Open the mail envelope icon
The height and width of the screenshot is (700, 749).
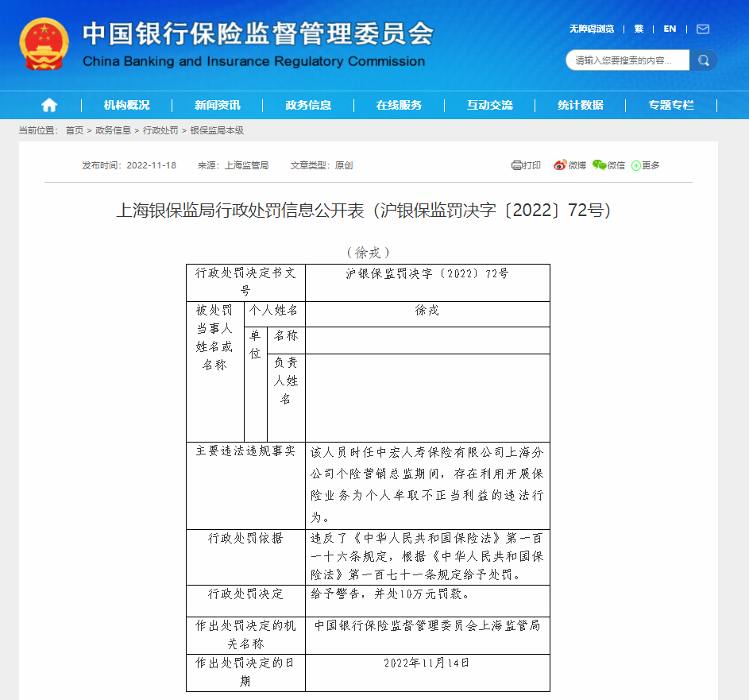[x=702, y=29]
